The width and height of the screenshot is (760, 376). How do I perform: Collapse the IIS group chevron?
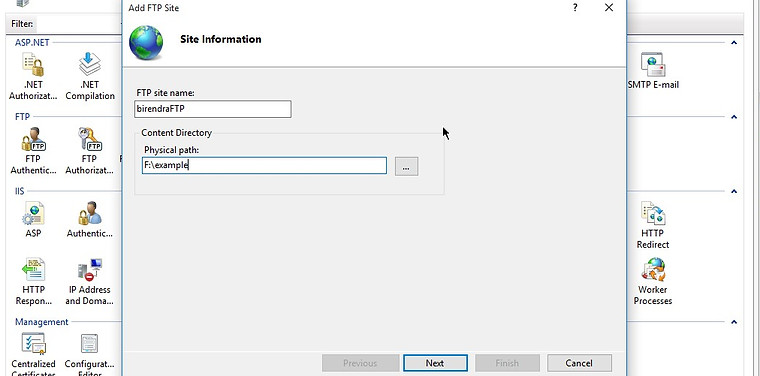click(734, 191)
